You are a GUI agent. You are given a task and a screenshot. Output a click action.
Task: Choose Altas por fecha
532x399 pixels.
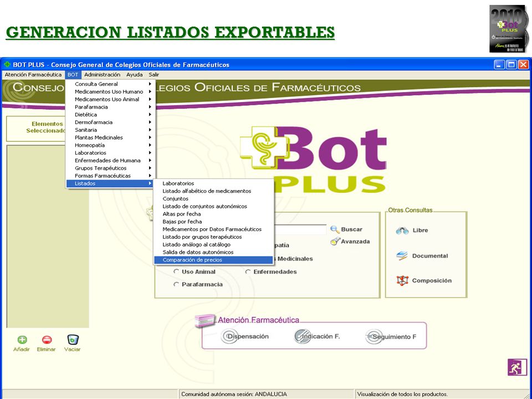213,214
